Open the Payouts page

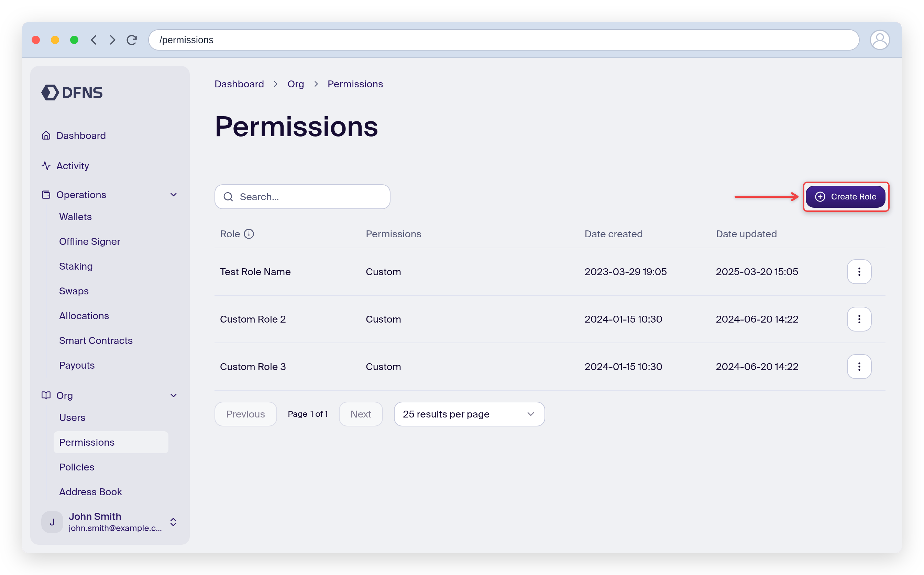tap(77, 365)
